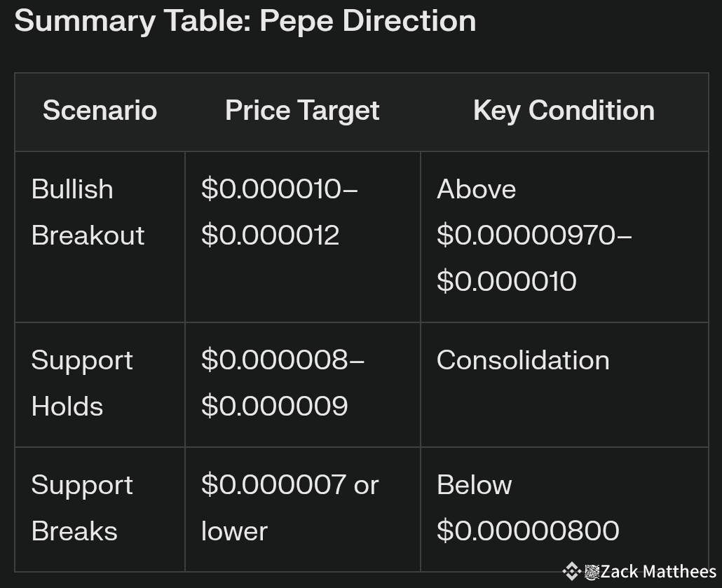Select the Key Condition column header

(564, 111)
